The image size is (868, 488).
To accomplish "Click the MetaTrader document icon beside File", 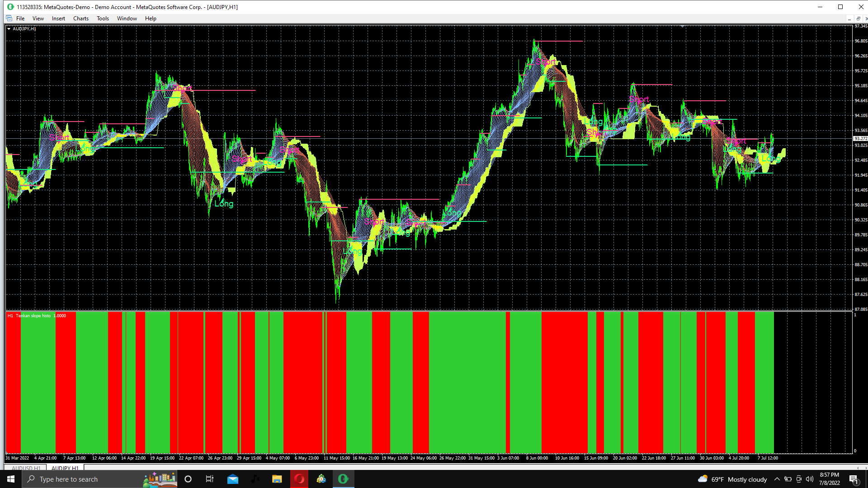I will pos(9,19).
